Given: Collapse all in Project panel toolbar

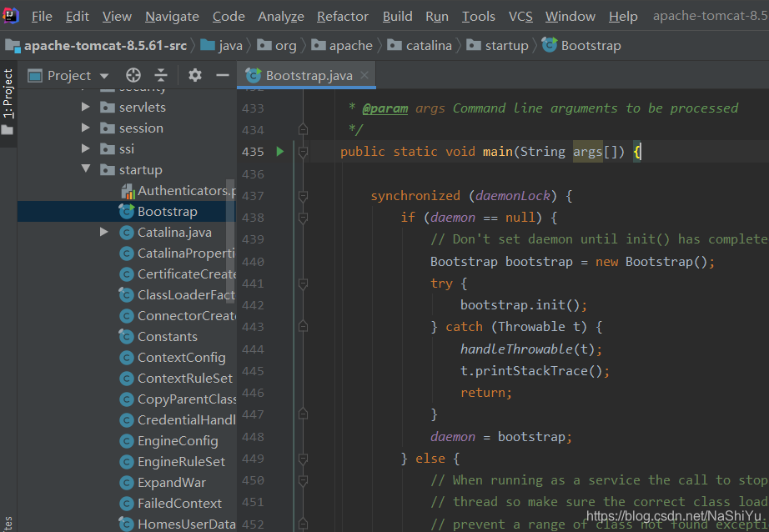Looking at the screenshot, I should (161, 76).
